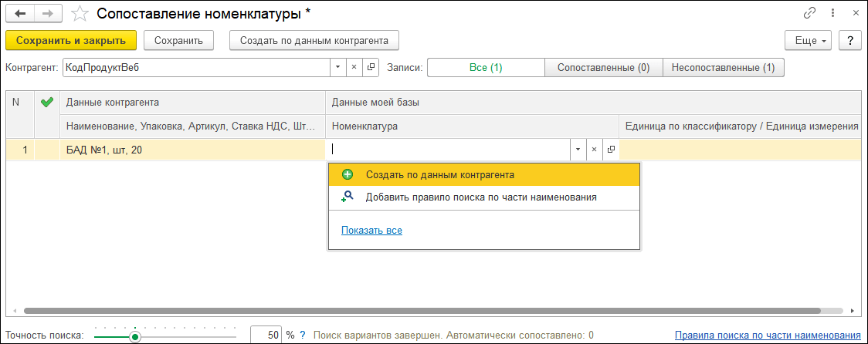Expand the Контрагент dropdown list

[337, 68]
